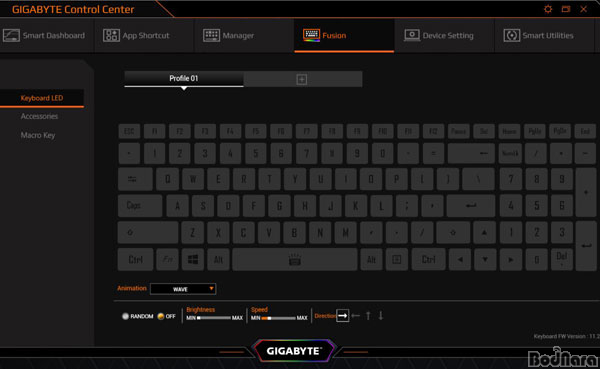Image resolution: width=600 pixels, height=369 pixels.
Task: Click the spacebar keyboard backlight key
Action: click(295, 260)
